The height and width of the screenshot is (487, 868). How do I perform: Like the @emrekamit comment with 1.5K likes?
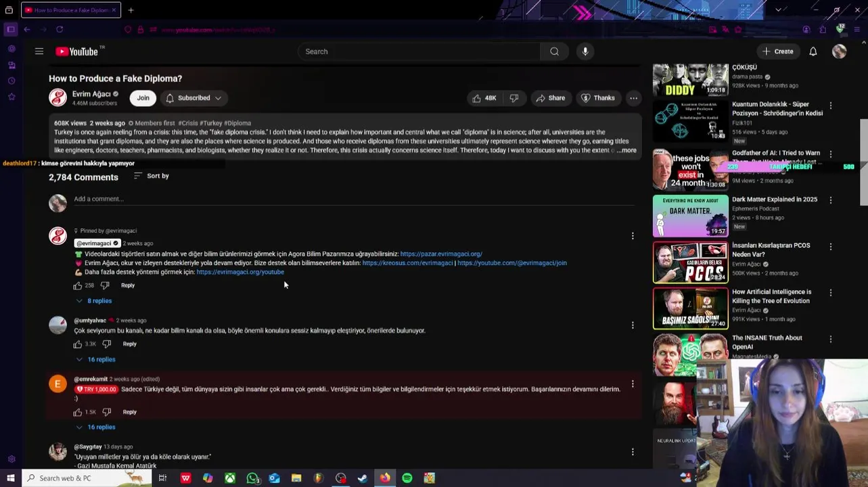[x=78, y=412]
